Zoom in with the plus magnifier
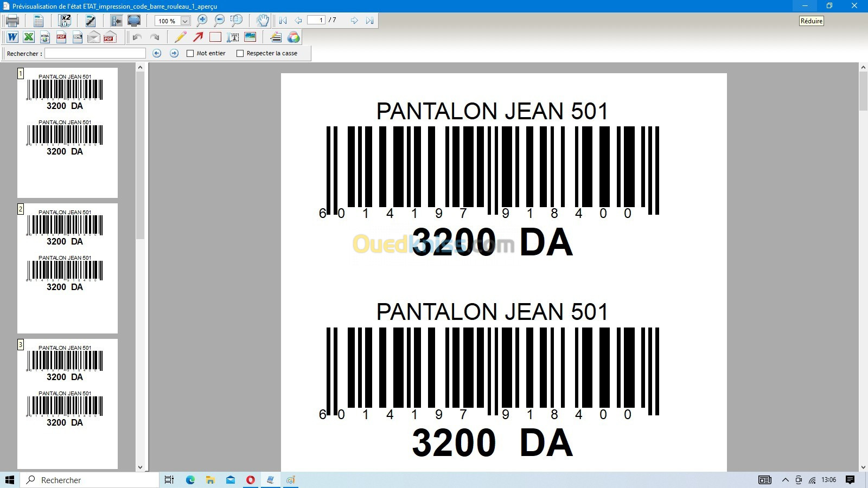The height and width of the screenshot is (488, 868). [202, 21]
